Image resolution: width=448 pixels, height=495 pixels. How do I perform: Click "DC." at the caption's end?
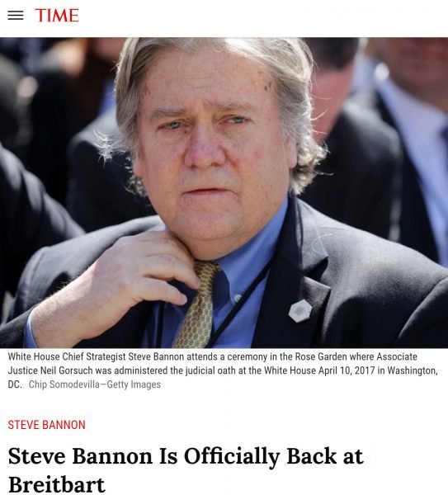tap(15, 384)
